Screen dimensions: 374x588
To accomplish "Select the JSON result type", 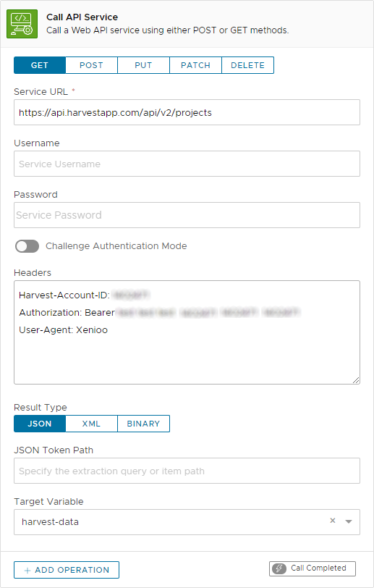I will [x=40, y=424].
